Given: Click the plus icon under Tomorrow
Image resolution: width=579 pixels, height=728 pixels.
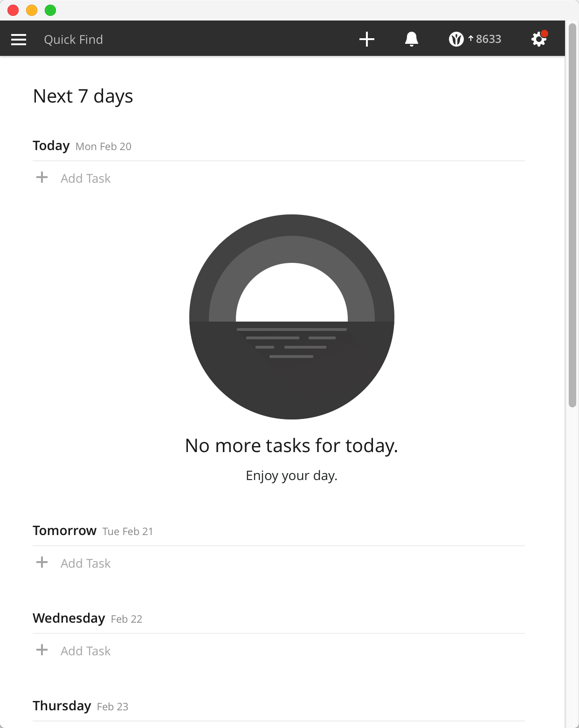Looking at the screenshot, I should click(42, 563).
